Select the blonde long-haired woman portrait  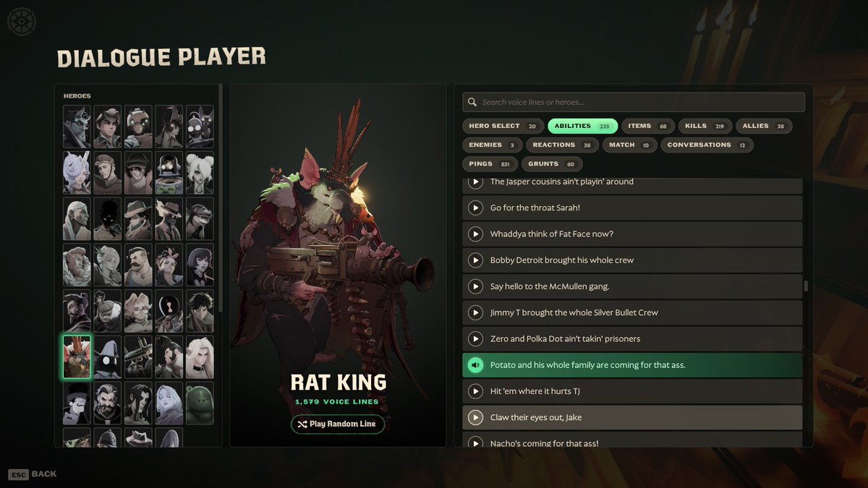click(x=200, y=357)
